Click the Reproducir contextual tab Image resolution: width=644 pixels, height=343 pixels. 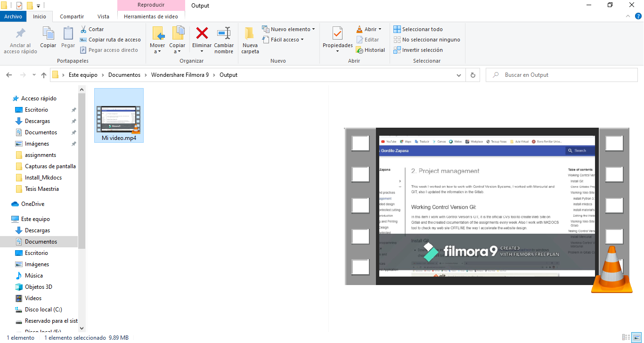(x=151, y=5)
